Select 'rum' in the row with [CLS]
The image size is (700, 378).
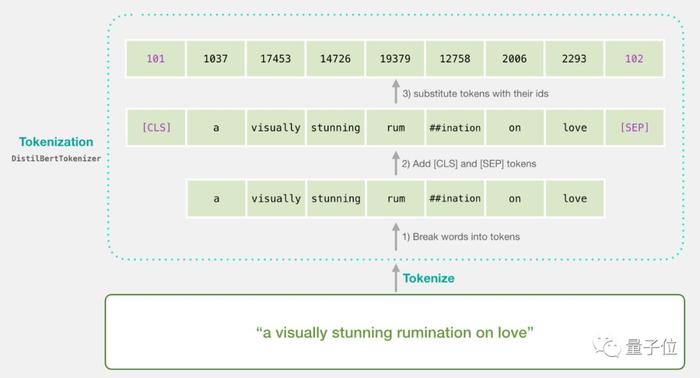pos(395,128)
